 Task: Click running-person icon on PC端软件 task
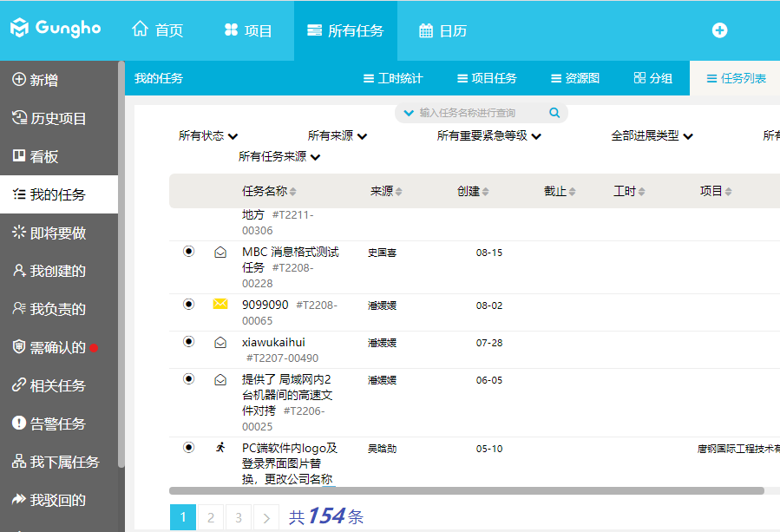coord(220,448)
